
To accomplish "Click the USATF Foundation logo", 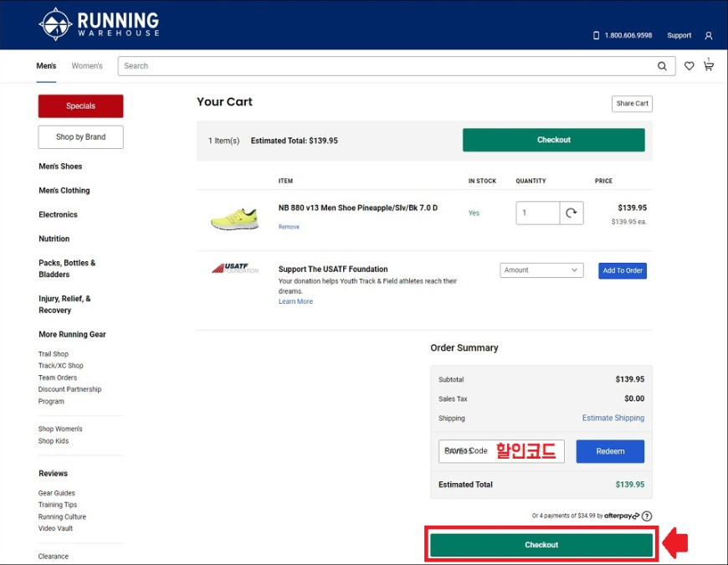I will (235, 269).
